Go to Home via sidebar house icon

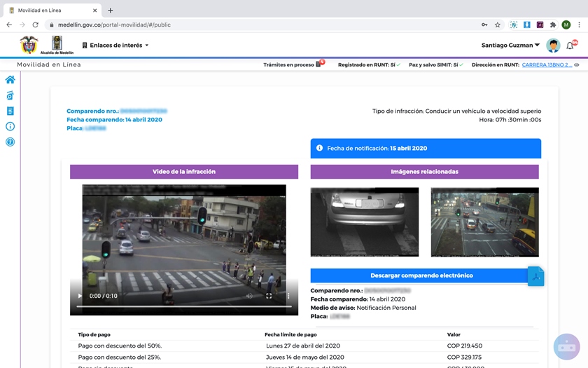[10, 80]
